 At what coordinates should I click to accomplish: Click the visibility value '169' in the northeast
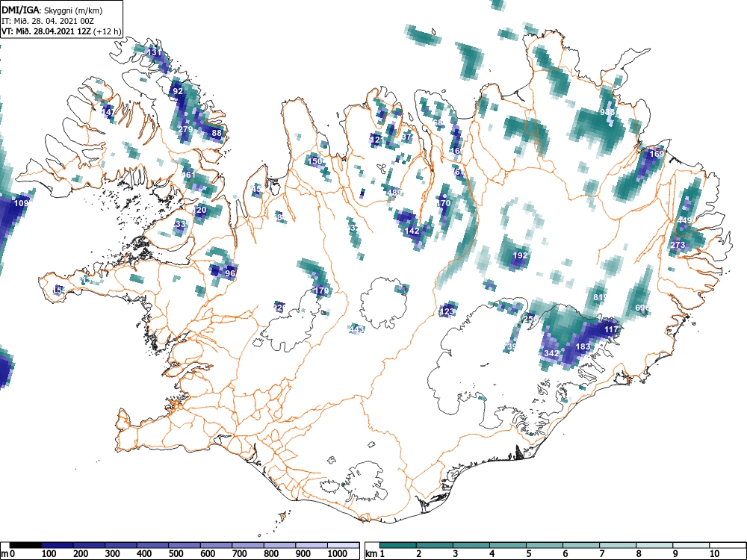tap(657, 154)
